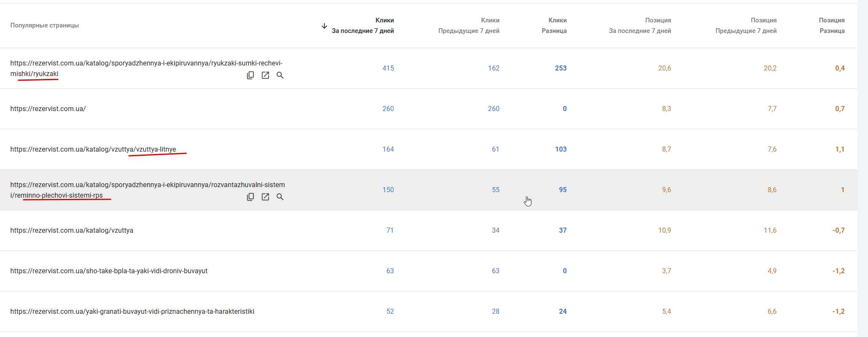Inspect the ryukzaki URL with magnifier icon
Screen dimensions: 868x337
click(x=280, y=75)
